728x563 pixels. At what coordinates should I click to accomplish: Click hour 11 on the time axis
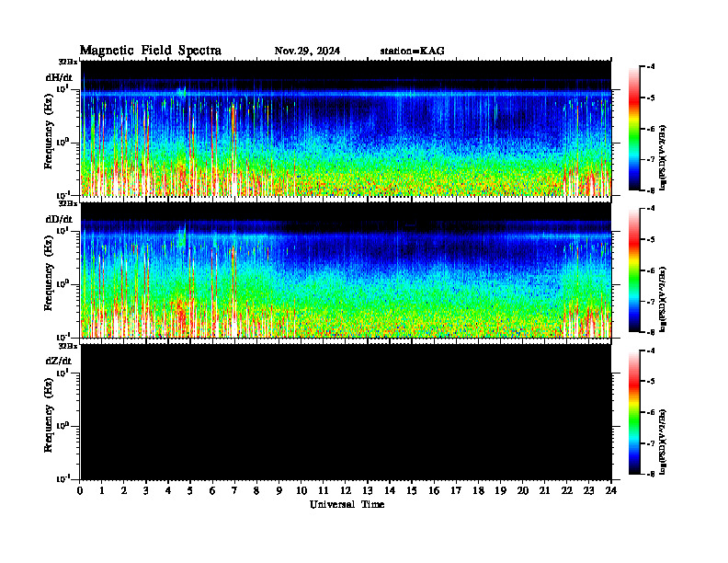click(x=324, y=490)
